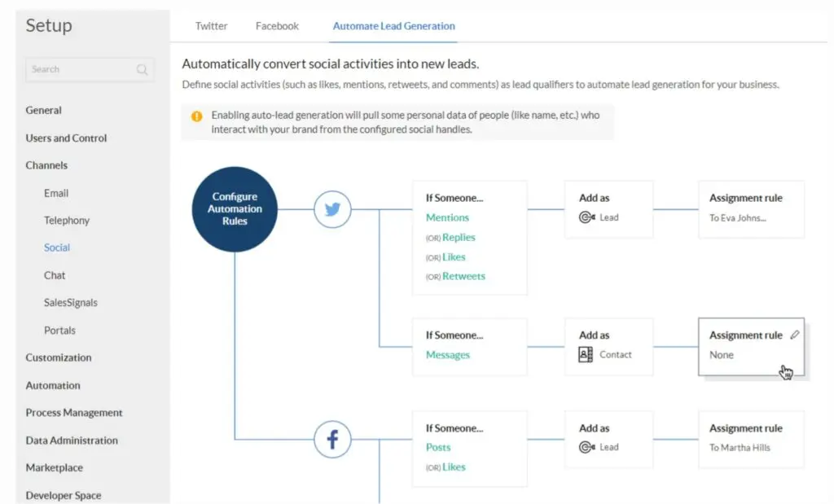This screenshot has width=834, height=504.
Task: Expand the Customization sidebar section
Action: [x=59, y=357]
